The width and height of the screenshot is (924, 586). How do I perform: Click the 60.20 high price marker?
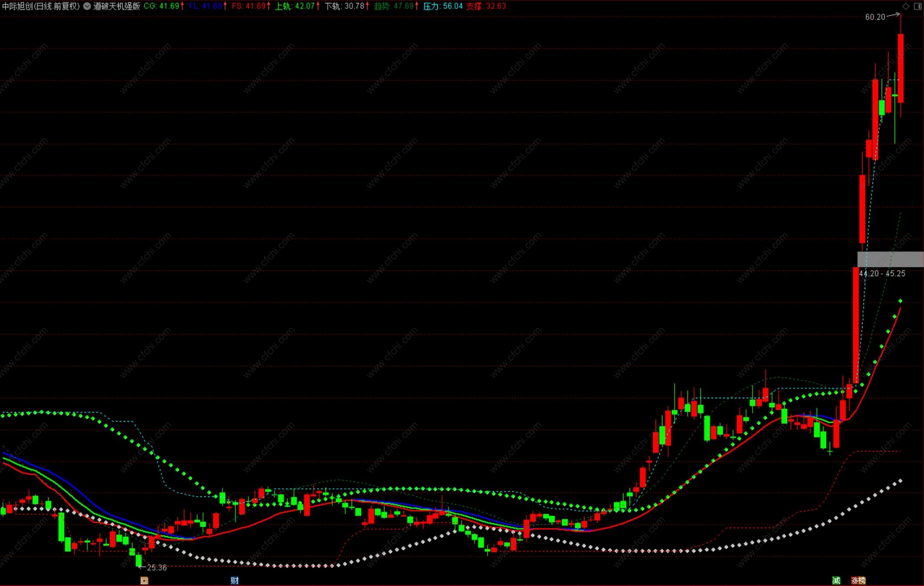pyautogui.click(x=875, y=17)
